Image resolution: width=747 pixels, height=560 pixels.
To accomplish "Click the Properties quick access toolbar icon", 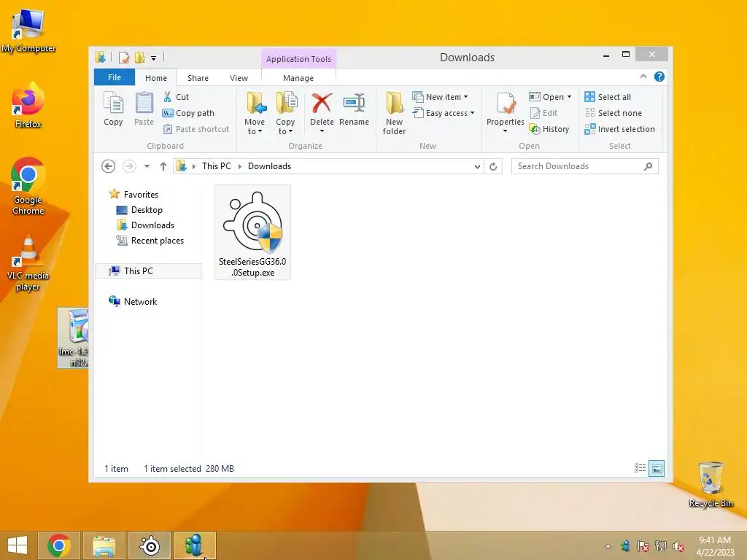I will tap(124, 58).
